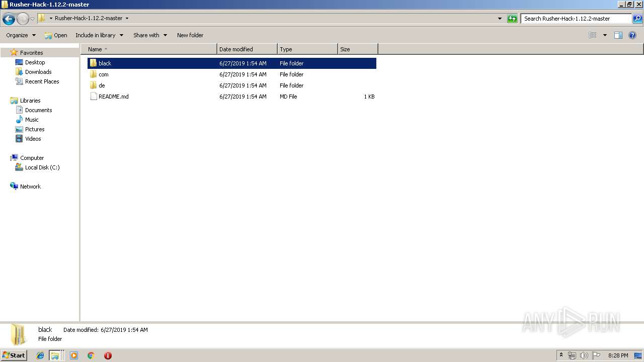Click the Forward navigation arrow

[x=23, y=19]
